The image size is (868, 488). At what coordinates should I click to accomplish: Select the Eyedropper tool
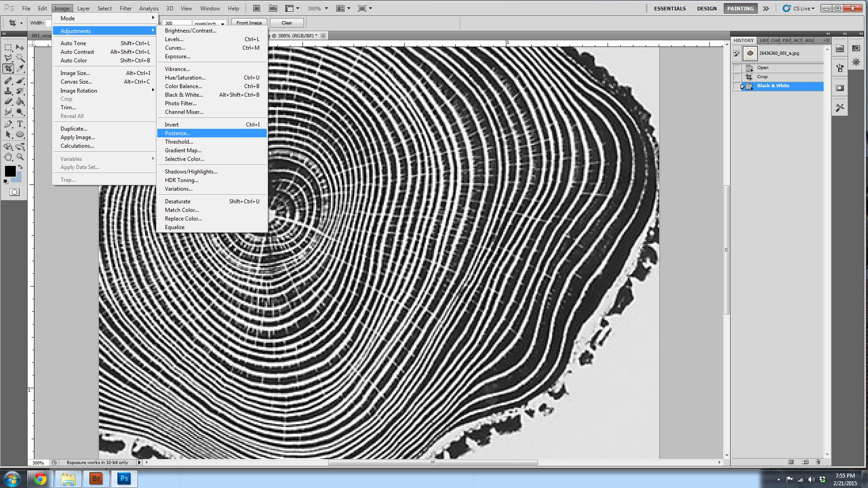pos(20,69)
